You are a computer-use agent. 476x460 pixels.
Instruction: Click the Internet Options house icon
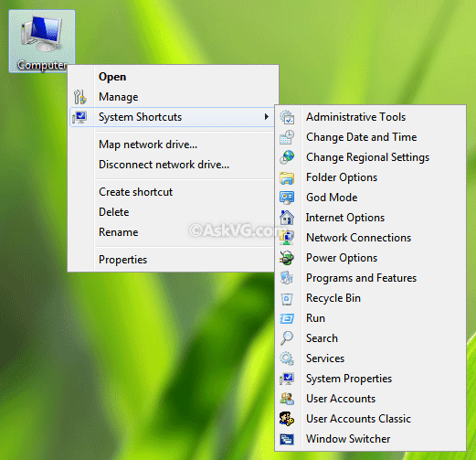(x=287, y=218)
